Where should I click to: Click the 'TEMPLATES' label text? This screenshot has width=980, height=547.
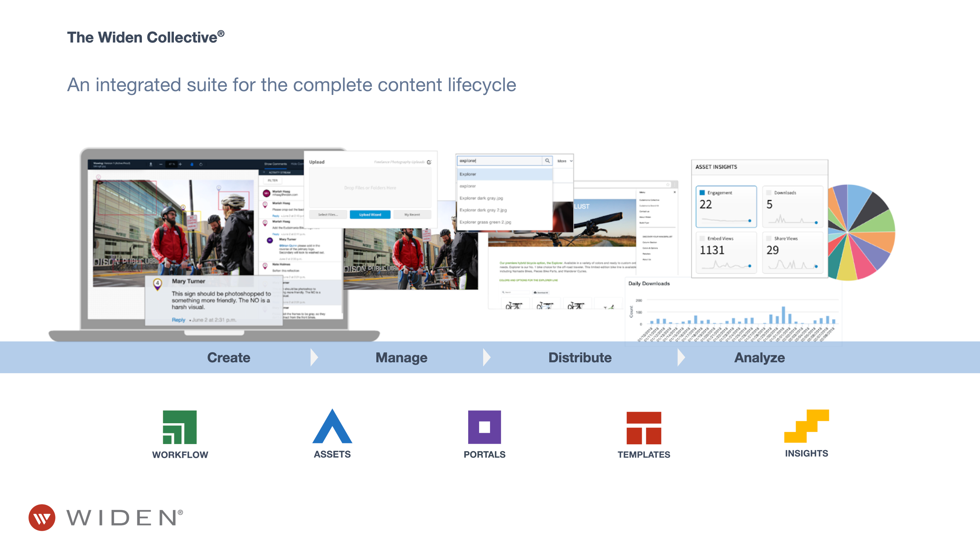point(644,454)
